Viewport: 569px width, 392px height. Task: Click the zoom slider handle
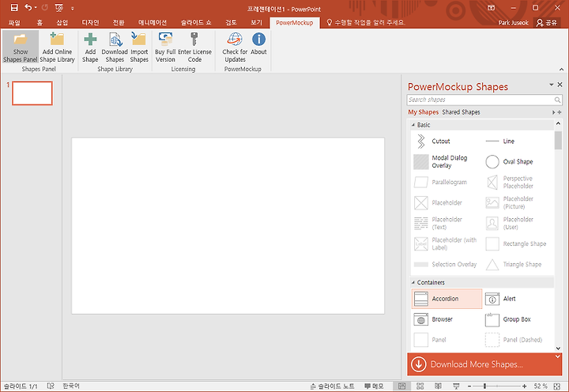484,386
